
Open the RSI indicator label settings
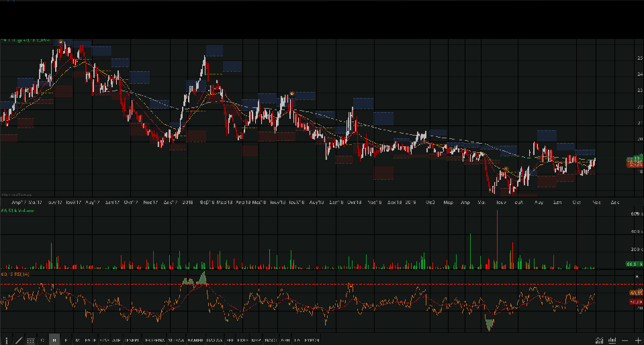tap(13, 274)
